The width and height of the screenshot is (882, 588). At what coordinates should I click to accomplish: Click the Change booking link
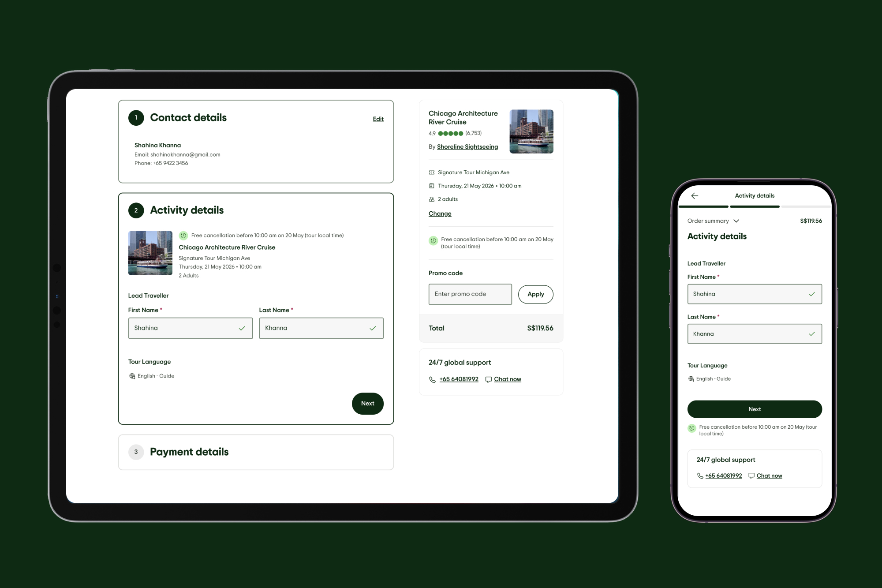440,213
